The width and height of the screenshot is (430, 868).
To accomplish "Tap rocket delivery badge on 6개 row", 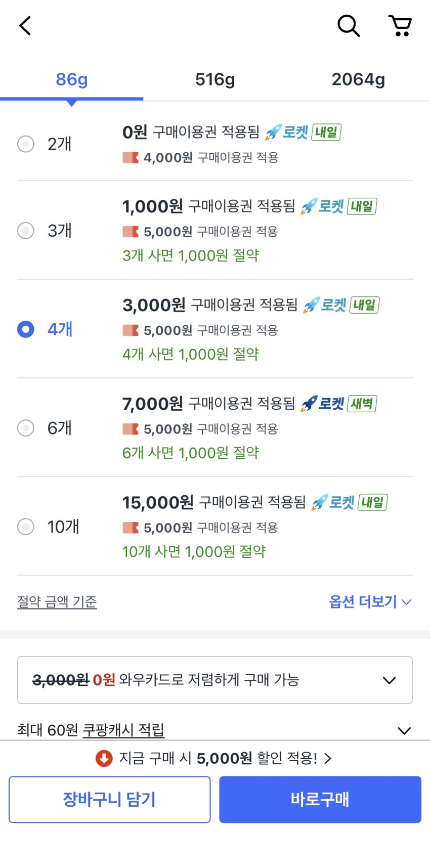I will [338, 404].
